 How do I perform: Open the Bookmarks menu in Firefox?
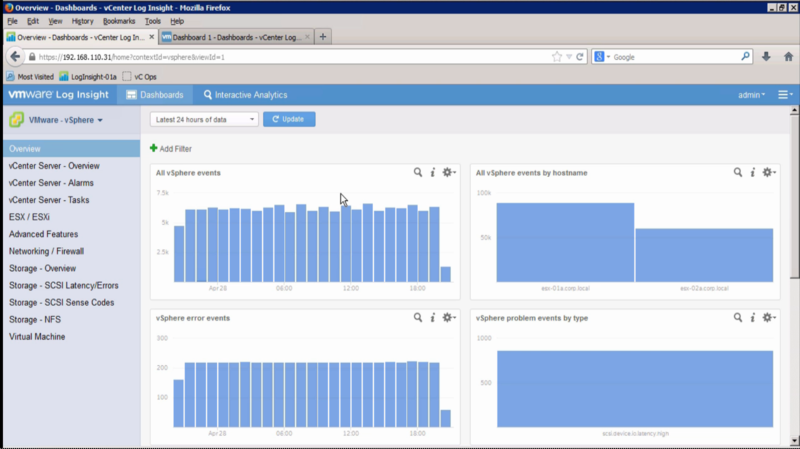118,20
